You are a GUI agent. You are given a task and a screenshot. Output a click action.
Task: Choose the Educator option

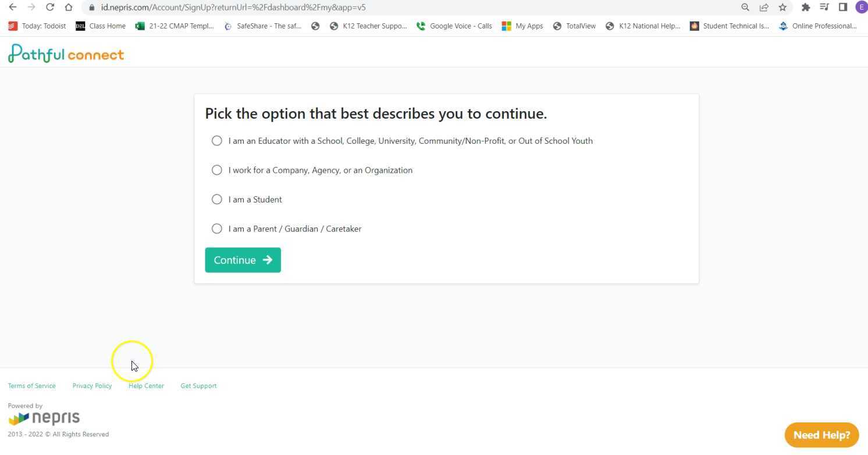point(216,140)
